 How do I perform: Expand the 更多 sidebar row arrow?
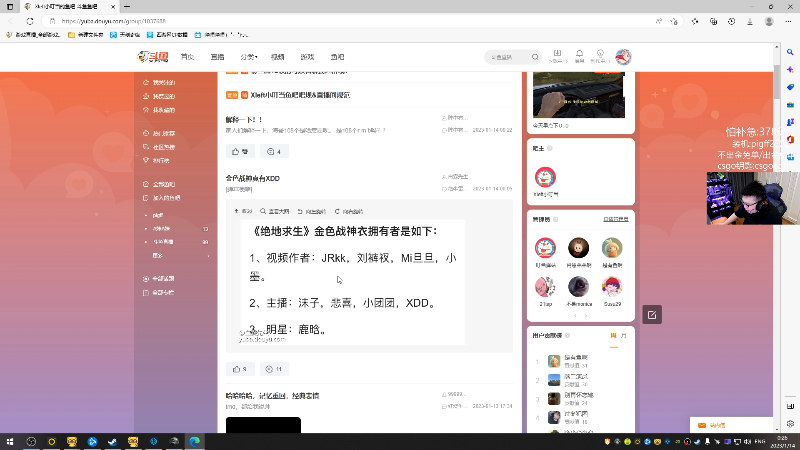208,256
